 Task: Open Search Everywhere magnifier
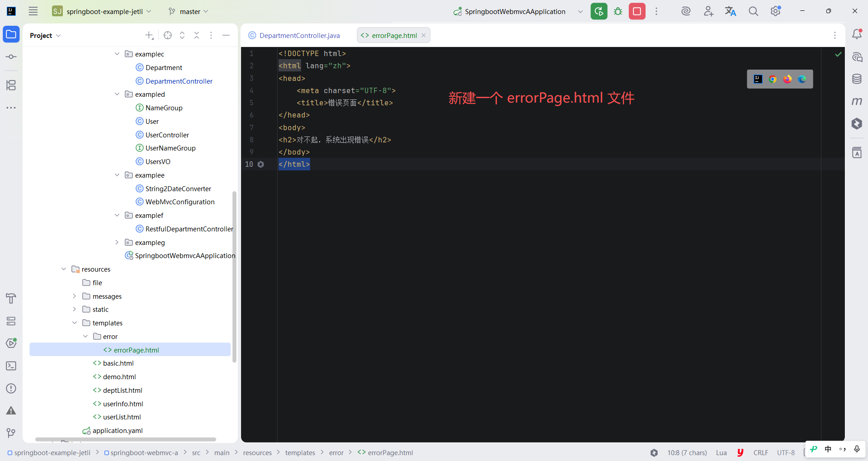753,11
